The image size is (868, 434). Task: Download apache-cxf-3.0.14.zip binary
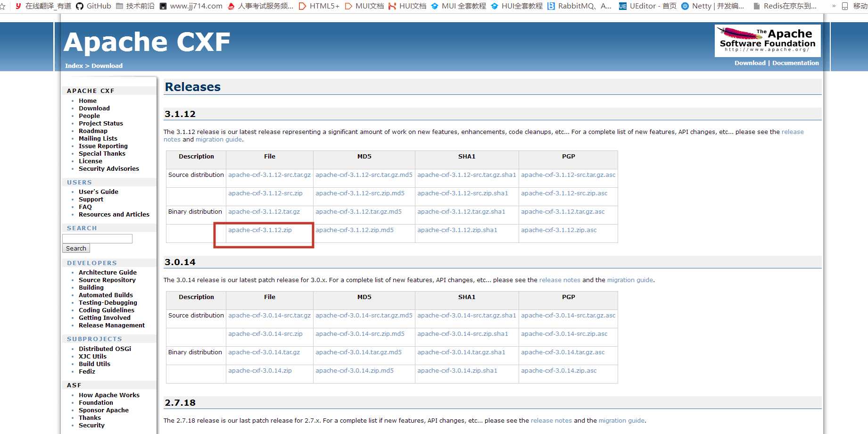click(x=260, y=370)
